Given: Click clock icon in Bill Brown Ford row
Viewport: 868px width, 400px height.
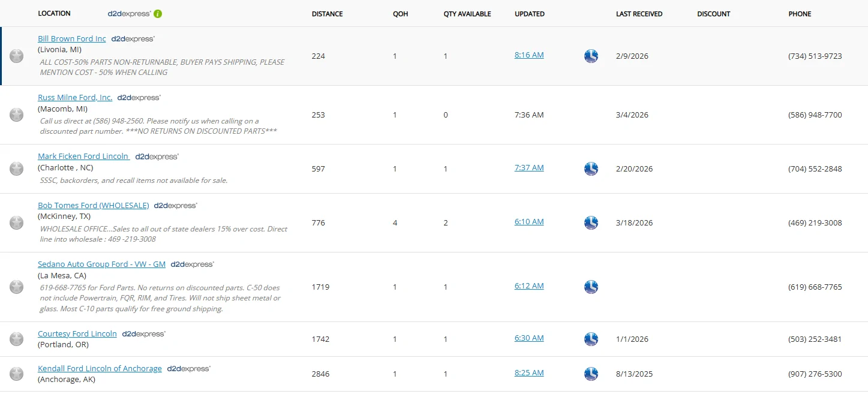Looking at the screenshot, I should [591, 56].
